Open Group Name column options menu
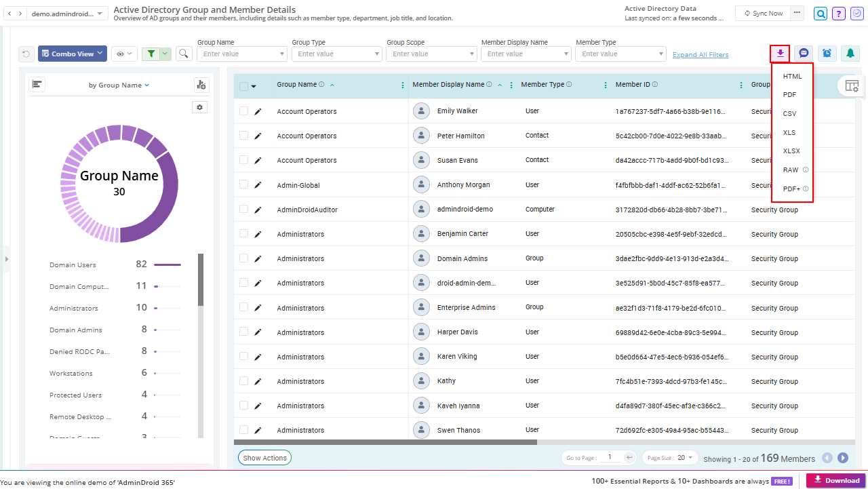 (x=403, y=85)
